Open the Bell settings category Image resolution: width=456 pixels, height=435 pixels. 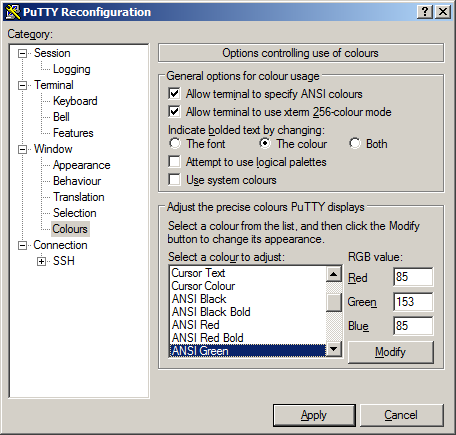click(x=61, y=117)
